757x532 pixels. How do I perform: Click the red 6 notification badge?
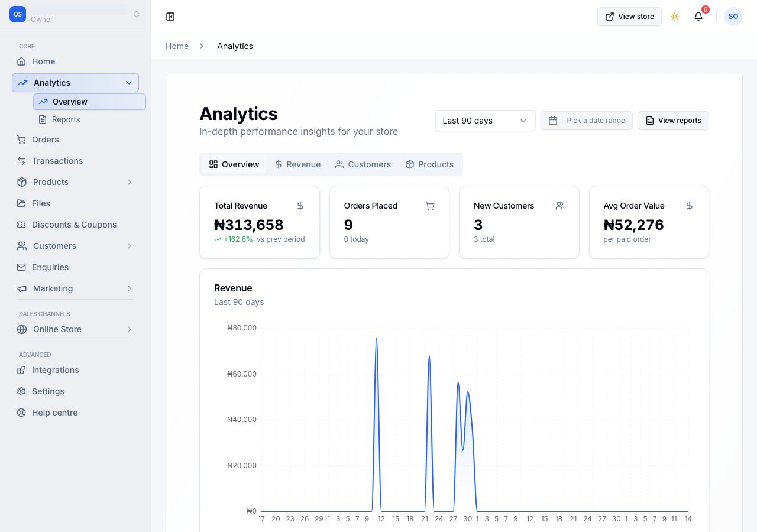[x=706, y=9]
